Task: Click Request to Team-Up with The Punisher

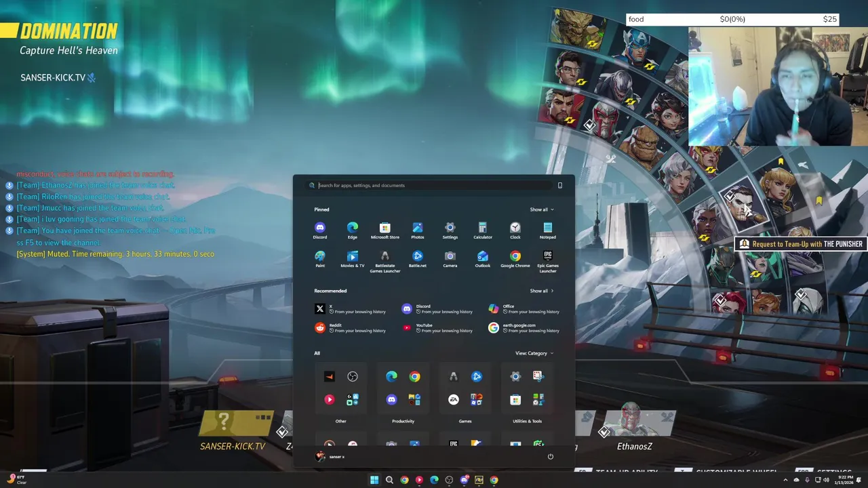Action: [x=801, y=244]
